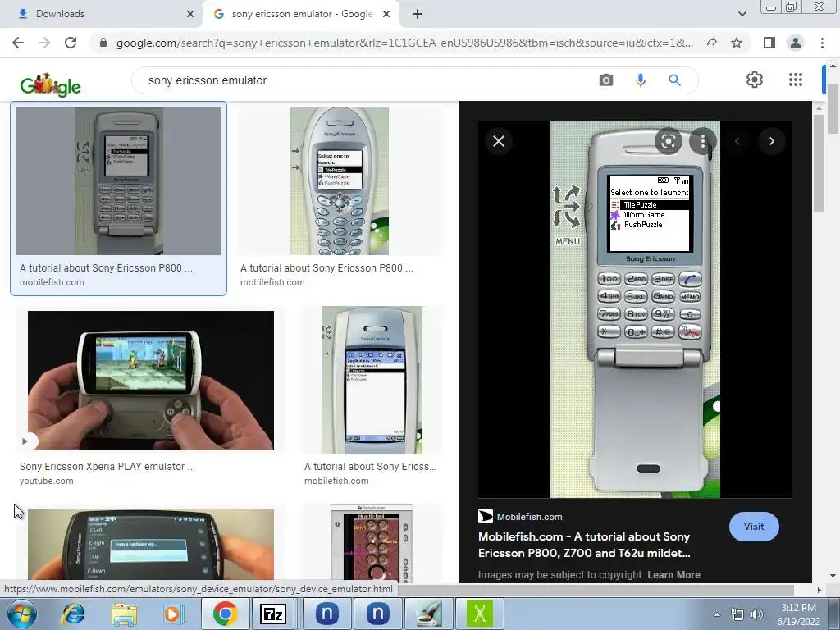Search by image with camera icon
Viewport: 840px width, 630px height.
(x=606, y=80)
